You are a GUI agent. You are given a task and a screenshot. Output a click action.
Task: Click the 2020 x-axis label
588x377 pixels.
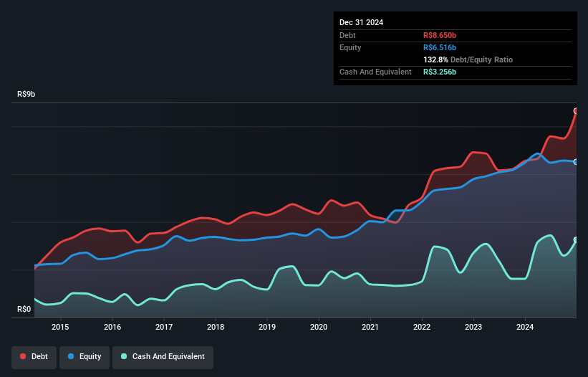319,327
